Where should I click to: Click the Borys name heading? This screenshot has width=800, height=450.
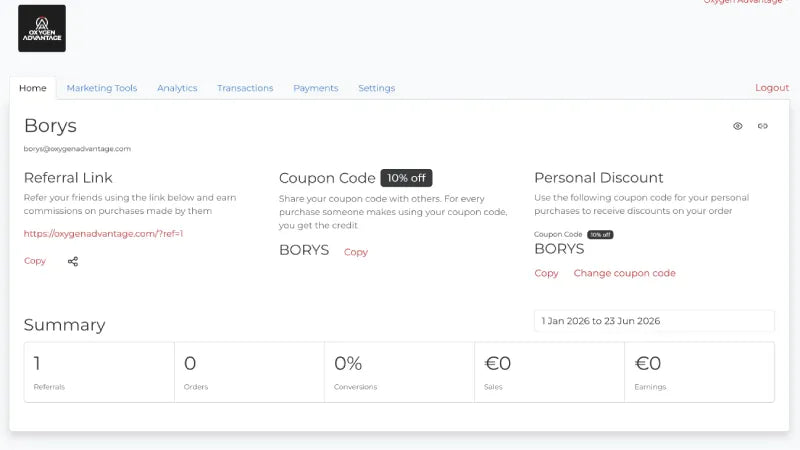[50, 126]
